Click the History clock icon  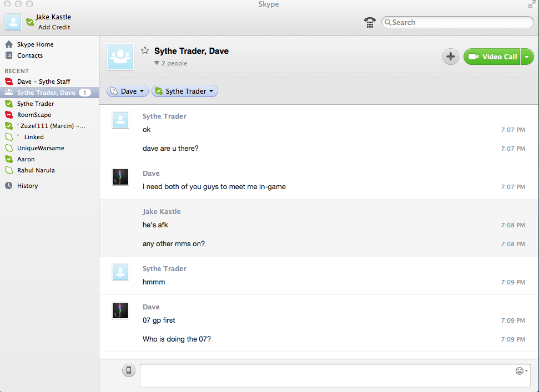[x=8, y=186]
